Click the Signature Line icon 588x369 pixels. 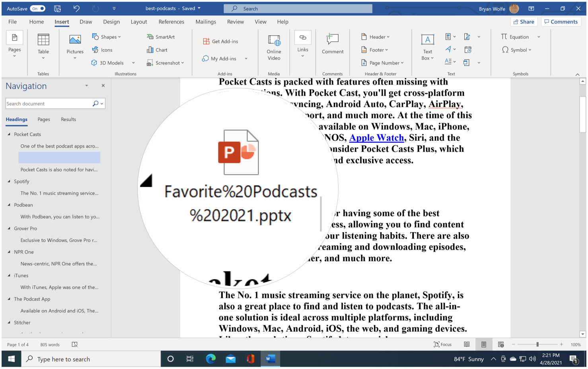tap(467, 37)
